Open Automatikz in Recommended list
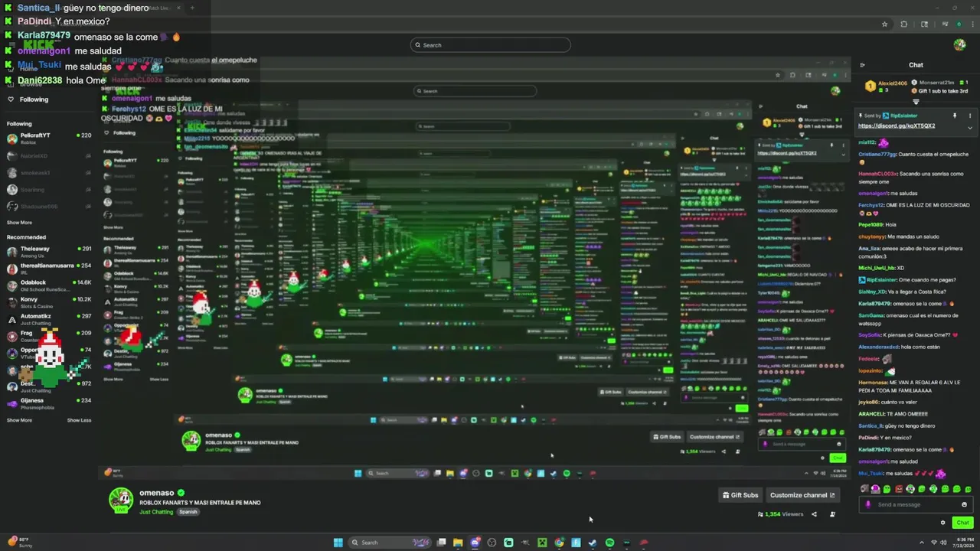Image resolution: width=980 pixels, height=551 pixels. [x=49, y=319]
